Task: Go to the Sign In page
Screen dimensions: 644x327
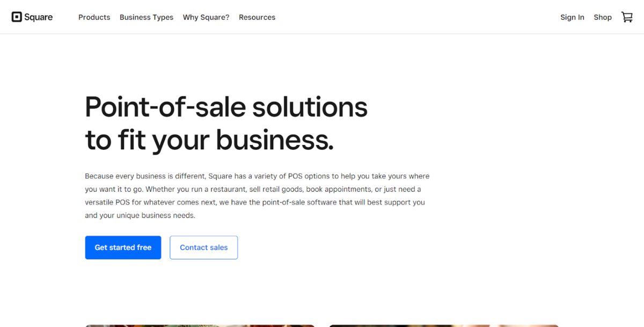Action: pos(572,17)
